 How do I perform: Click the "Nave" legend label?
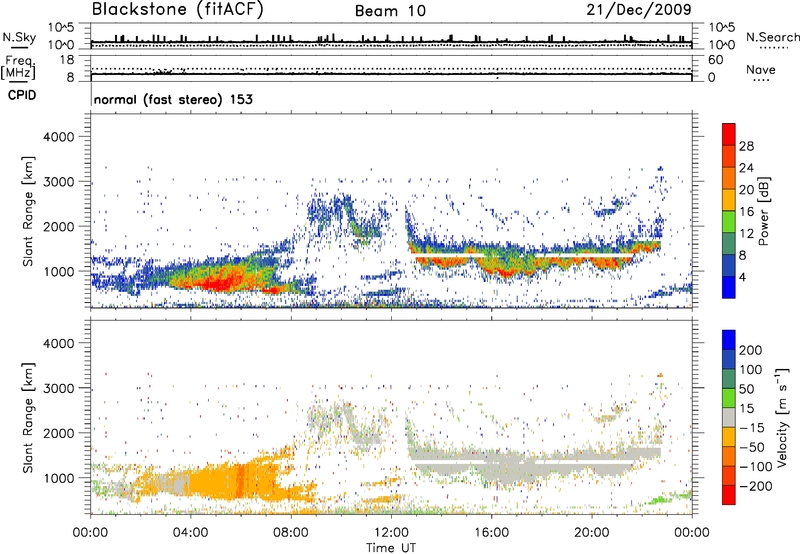tap(761, 69)
